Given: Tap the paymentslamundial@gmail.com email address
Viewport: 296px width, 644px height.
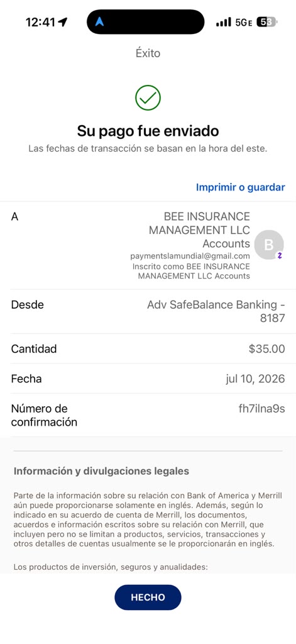Looking at the screenshot, I should (x=190, y=257).
